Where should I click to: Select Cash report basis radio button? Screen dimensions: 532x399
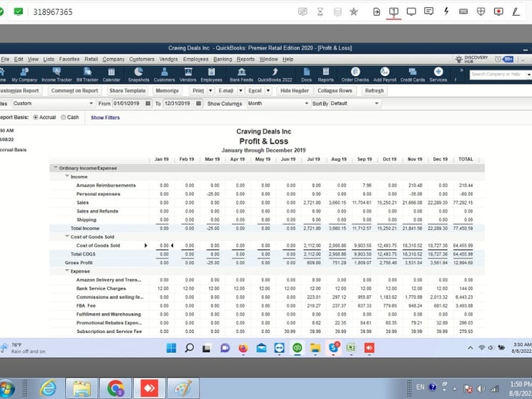click(63, 117)
